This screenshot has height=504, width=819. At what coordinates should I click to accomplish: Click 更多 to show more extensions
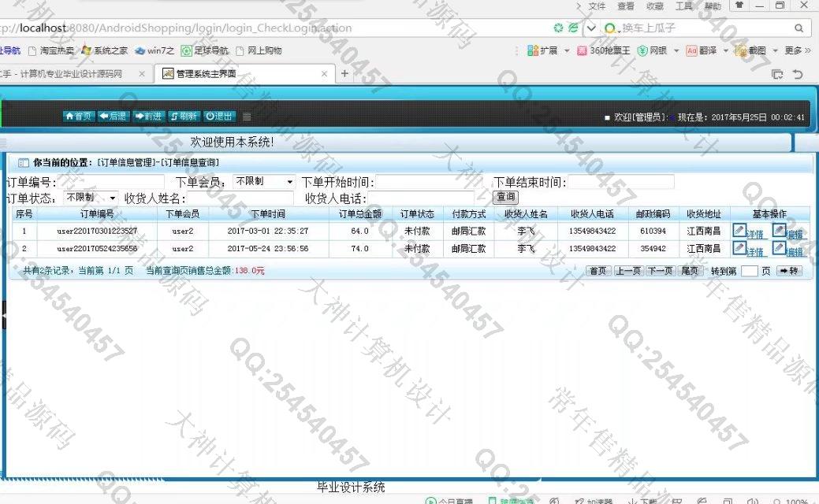click(x=798, y=50)
